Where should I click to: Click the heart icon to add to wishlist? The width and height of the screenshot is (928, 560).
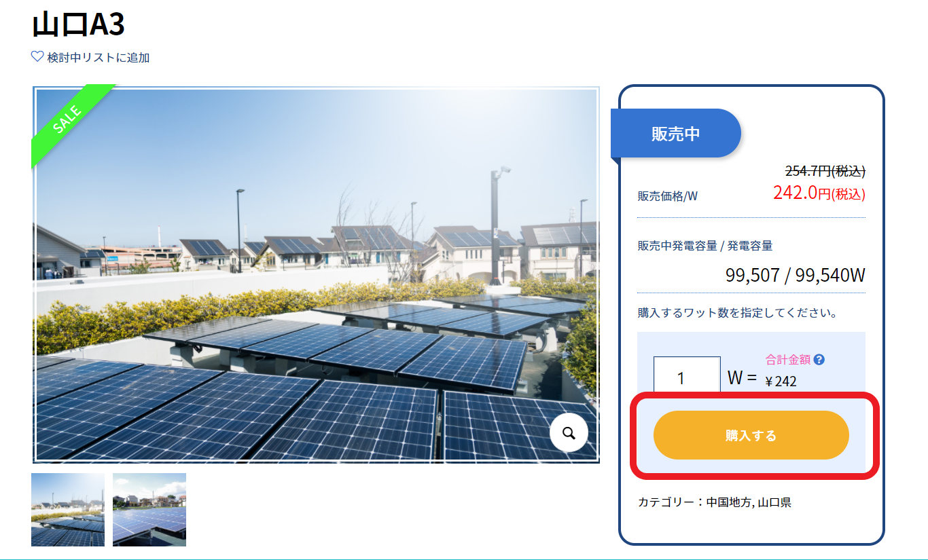[x=37, y=57]
